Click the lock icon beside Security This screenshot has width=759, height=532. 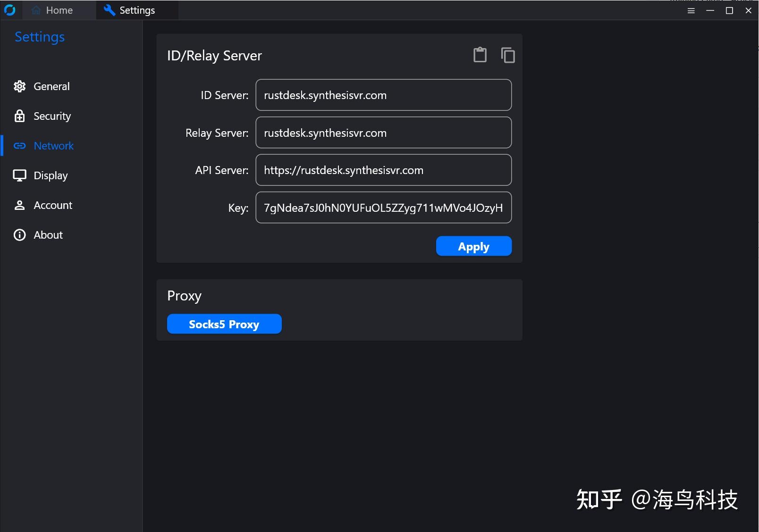(19, 116)
